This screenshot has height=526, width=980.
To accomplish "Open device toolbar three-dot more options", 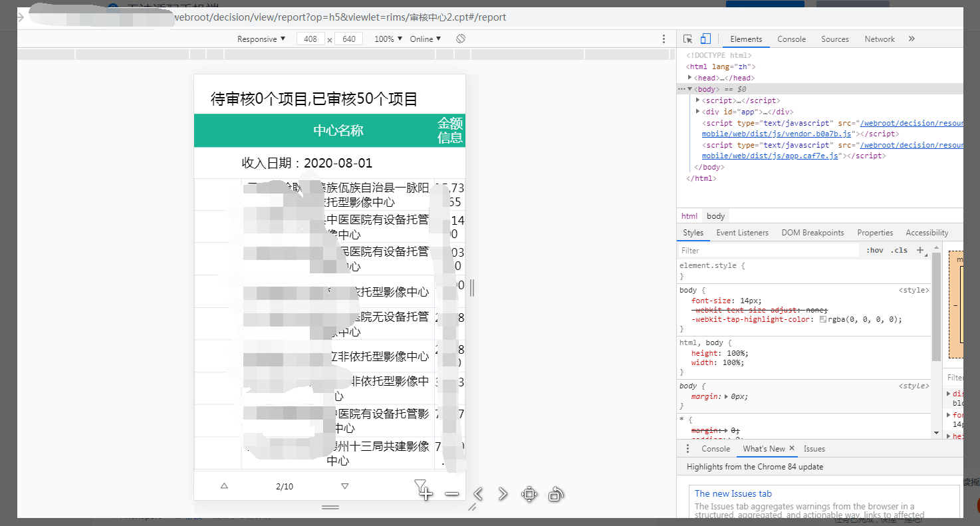I will point(664,39).
